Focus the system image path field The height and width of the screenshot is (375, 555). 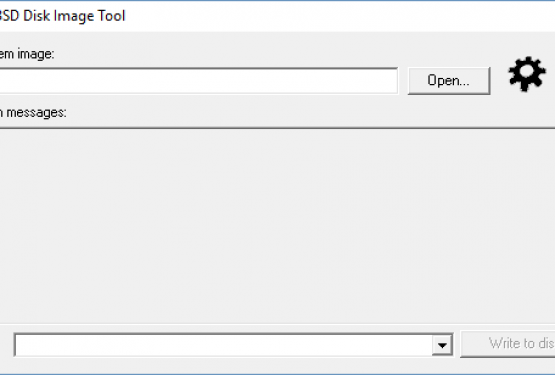[199, 81]
